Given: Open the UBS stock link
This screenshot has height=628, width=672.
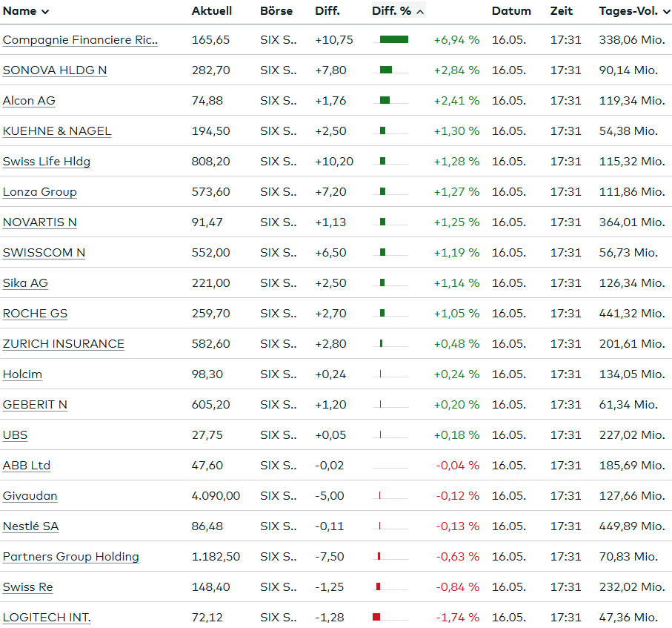Looking at the screenshot, I should pos(15,436).
